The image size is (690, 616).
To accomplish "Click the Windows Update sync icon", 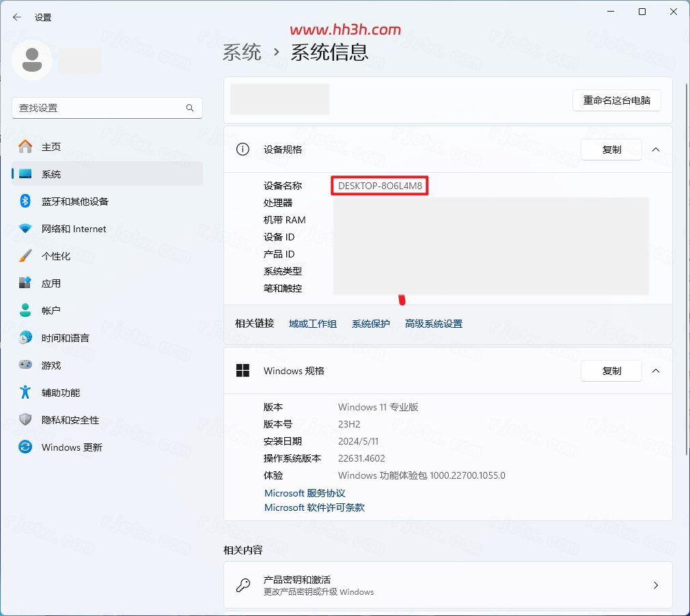I will coord(25,447).
